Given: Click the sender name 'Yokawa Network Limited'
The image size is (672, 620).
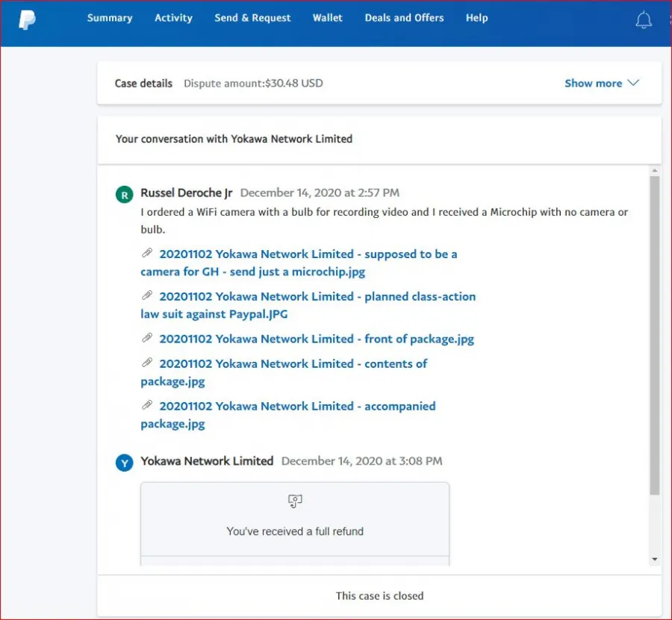Looking at the screenshot, I should coord(207,461).
